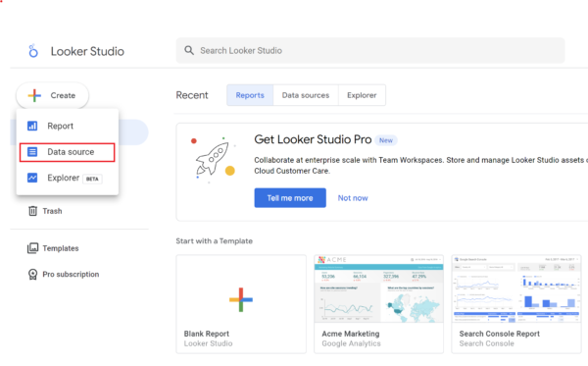Image resolution: width=588 pixels, height=366 pixels.
Task: Click the Templates gallery icon
Action: pos(32,248)
